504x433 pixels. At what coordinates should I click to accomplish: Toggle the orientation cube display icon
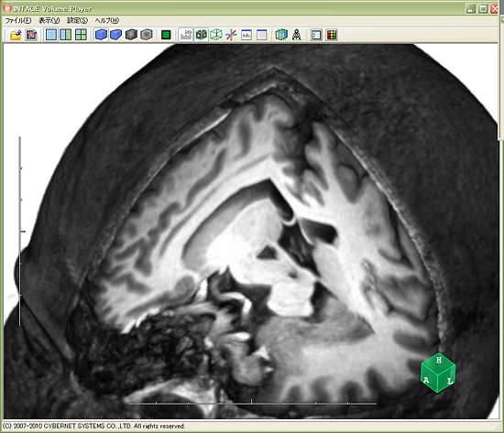tap(202, 35)
